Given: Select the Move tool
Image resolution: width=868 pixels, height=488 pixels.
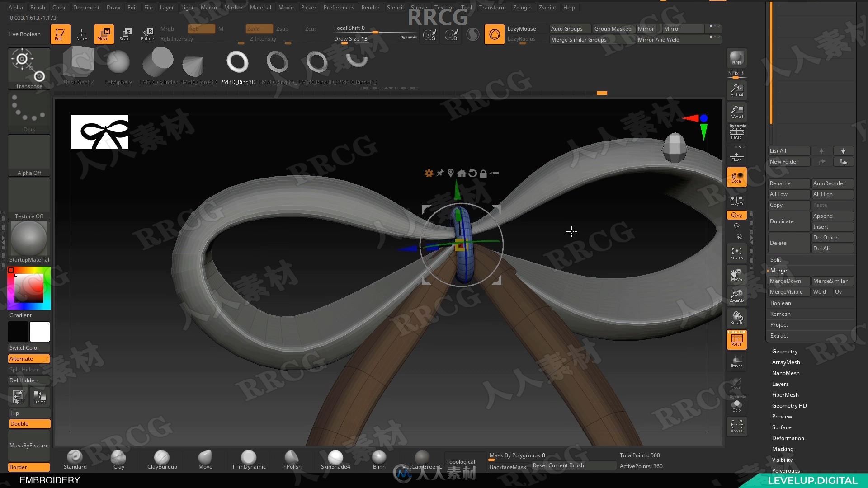Looking at the screenshot, I should [x=103, y=33].
